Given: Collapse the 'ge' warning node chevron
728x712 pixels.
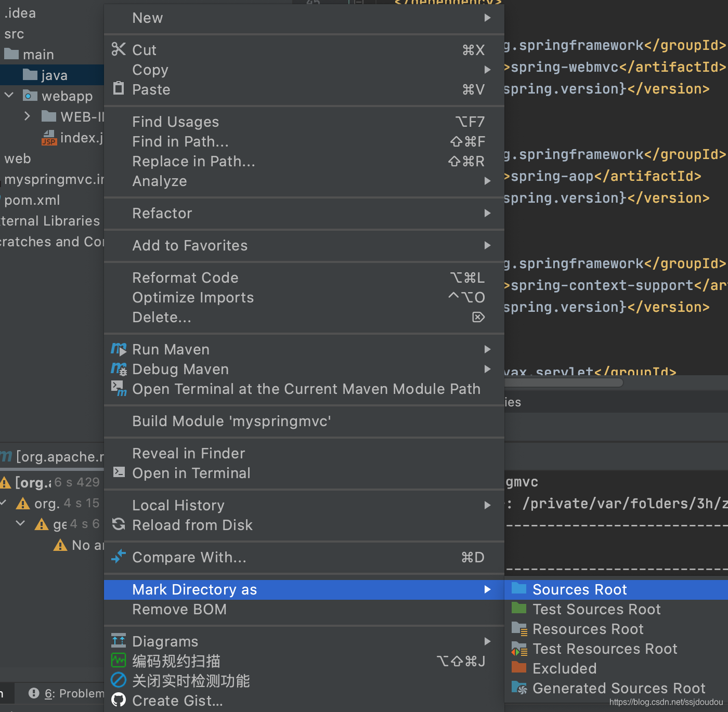Looking at the screenshot, I should point(20,523).
